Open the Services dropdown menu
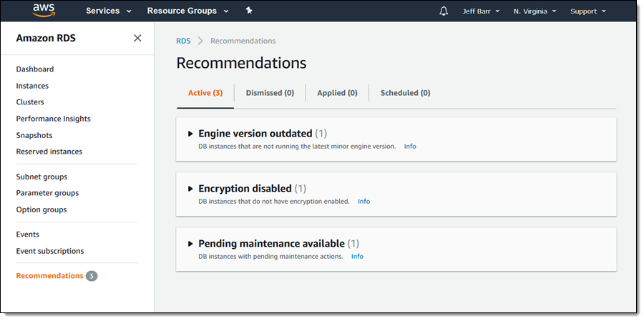The width and height of the screenshot is (644, 321). (x=108, y=11)
